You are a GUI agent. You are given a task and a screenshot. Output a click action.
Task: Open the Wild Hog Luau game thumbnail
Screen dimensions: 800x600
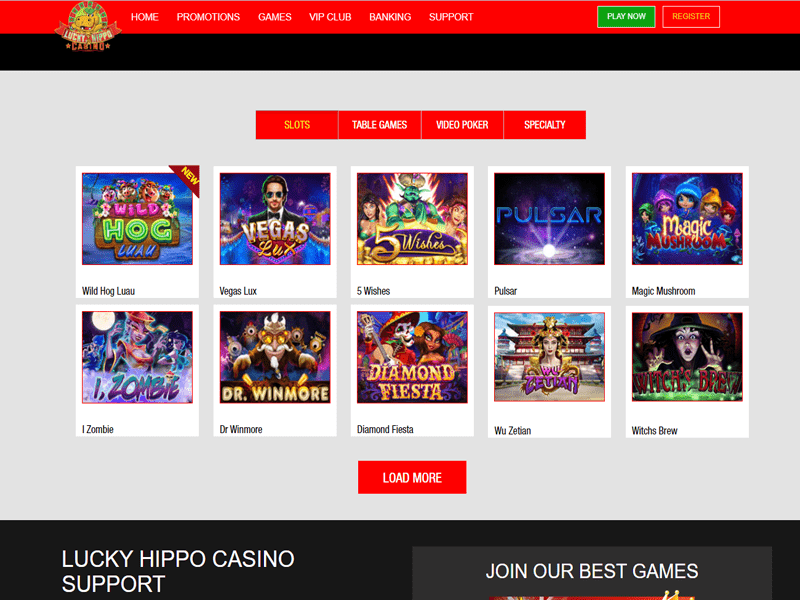pos(137,219)
